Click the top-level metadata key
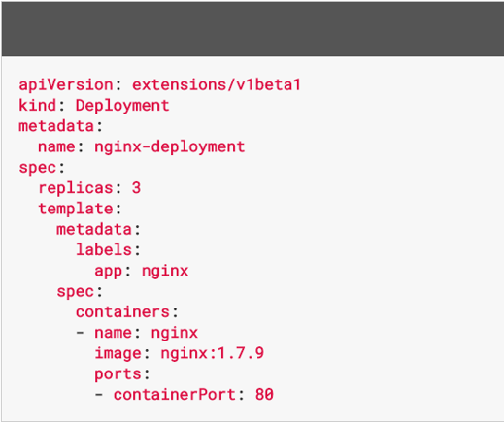The image size is (504, 422). [x=56, y=126]
